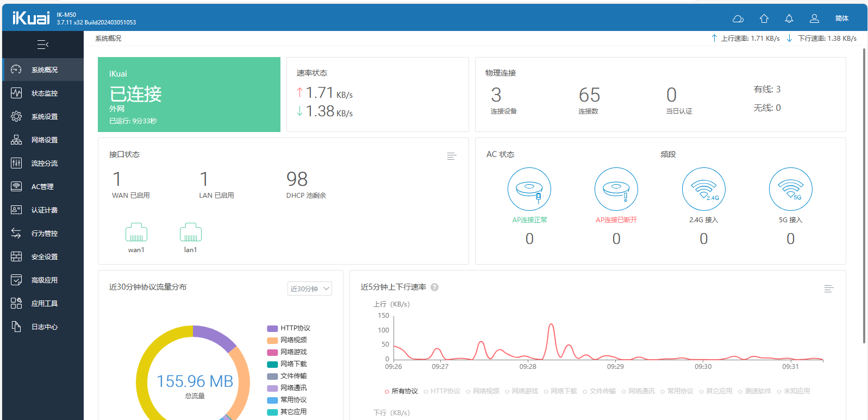Click the AP连接已断开 icon
The width and height of the screenshot is (868, 420).
click(x=616, y=189)
